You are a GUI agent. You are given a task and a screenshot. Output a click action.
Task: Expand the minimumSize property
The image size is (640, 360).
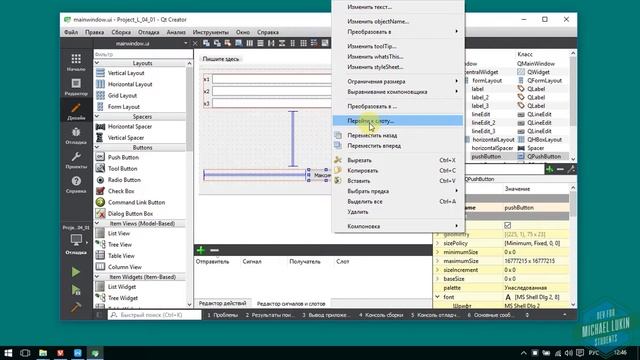click(x=437, y=252)
